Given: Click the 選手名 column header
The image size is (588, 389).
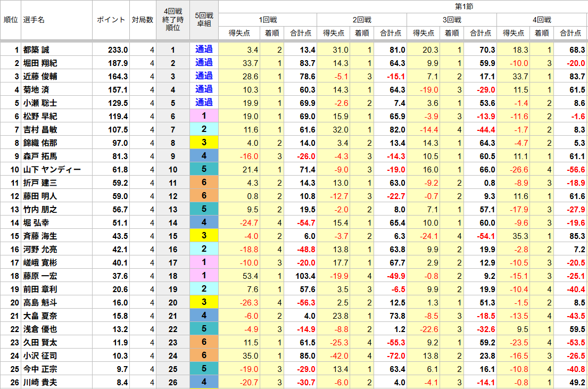Looking at the screenshot, I should [x=56, y=20].
